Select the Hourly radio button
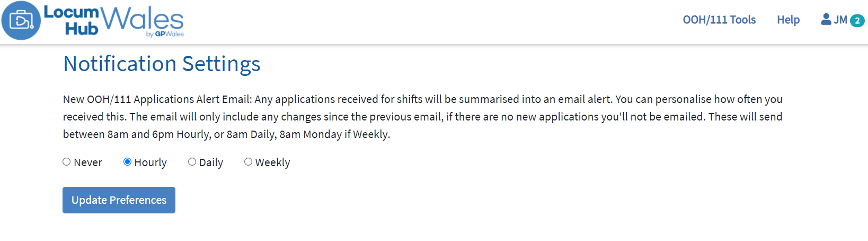This screenshot has height=241, width=868. pos(127,162)
